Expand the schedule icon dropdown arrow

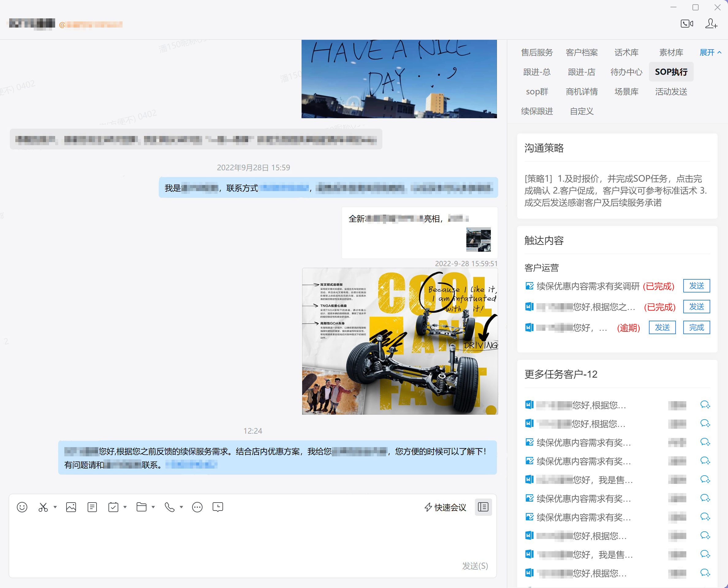coord(125,507)
